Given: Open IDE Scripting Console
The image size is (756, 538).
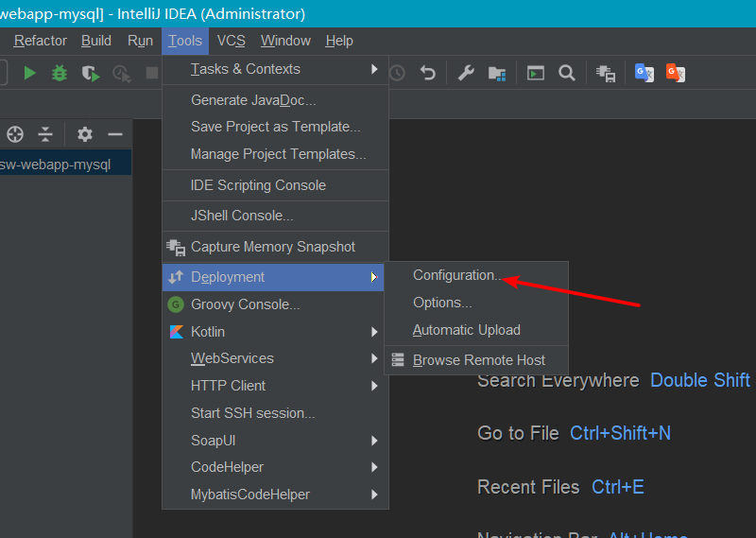Looking at the screenshot, I should pos(275,185).
